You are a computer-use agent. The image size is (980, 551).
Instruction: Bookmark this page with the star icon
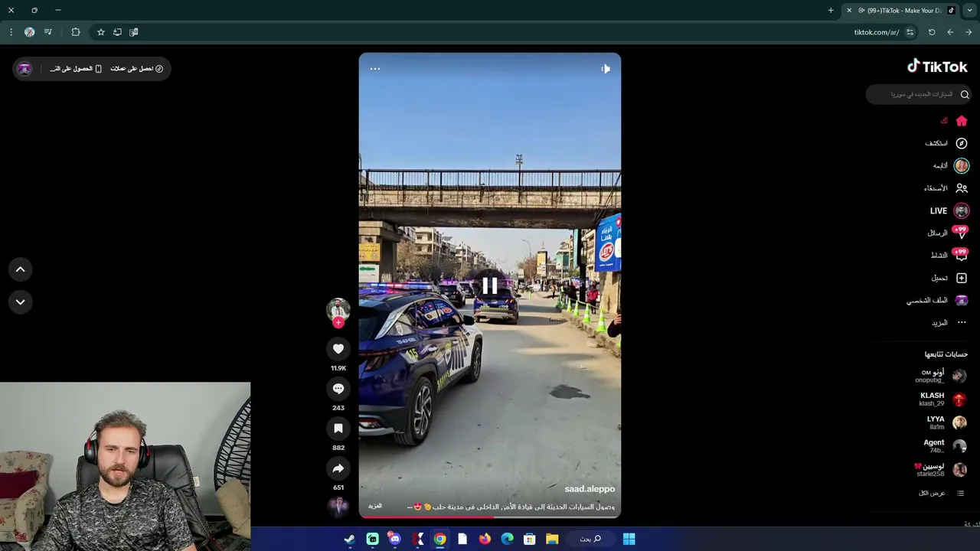click(x=100, y=32)
